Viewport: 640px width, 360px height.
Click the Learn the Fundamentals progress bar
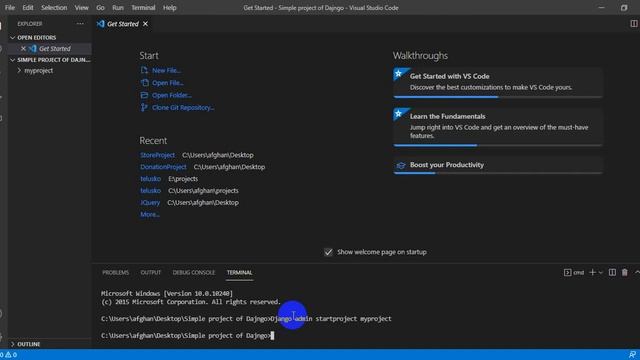point(498,145)
